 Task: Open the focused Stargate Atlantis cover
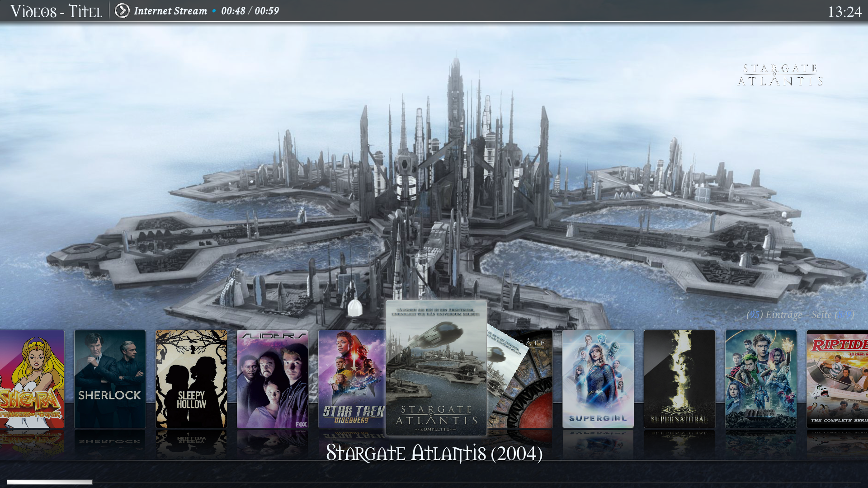pyautogui.click(x=436, y=368)
